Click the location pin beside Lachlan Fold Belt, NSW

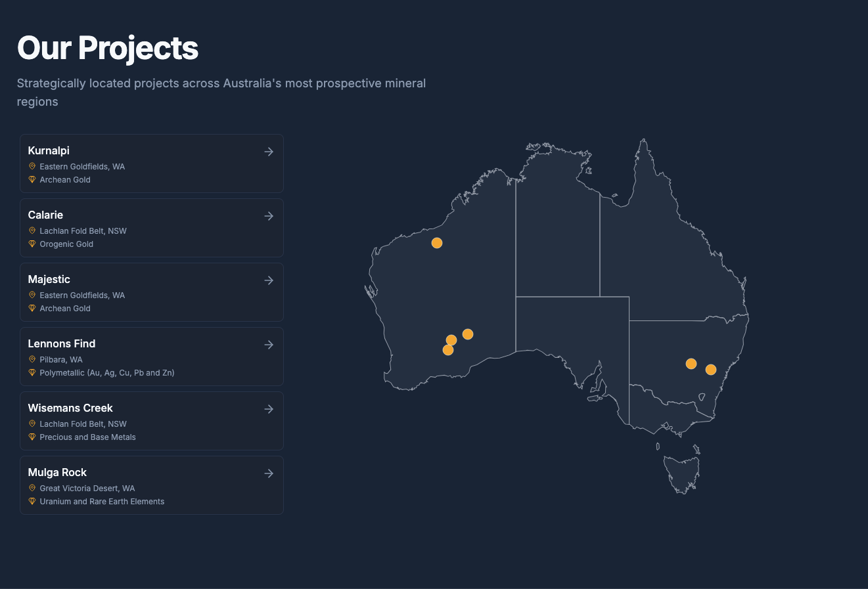click(32, 230)
